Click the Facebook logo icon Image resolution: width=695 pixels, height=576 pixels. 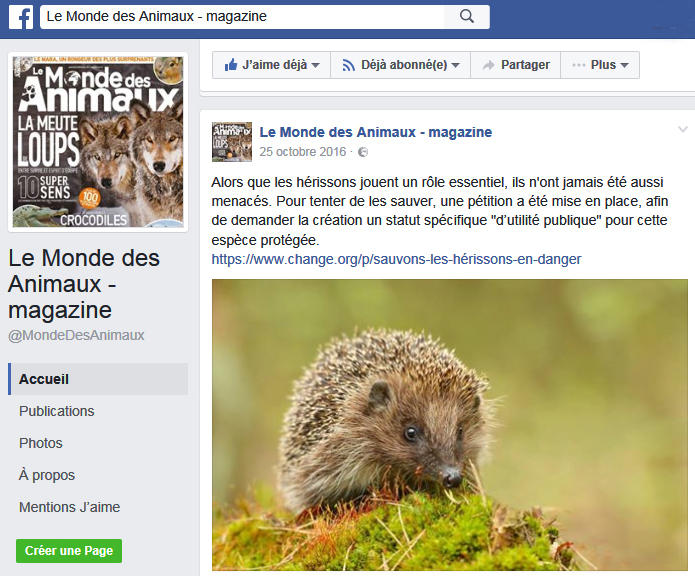tap(21, 17)
